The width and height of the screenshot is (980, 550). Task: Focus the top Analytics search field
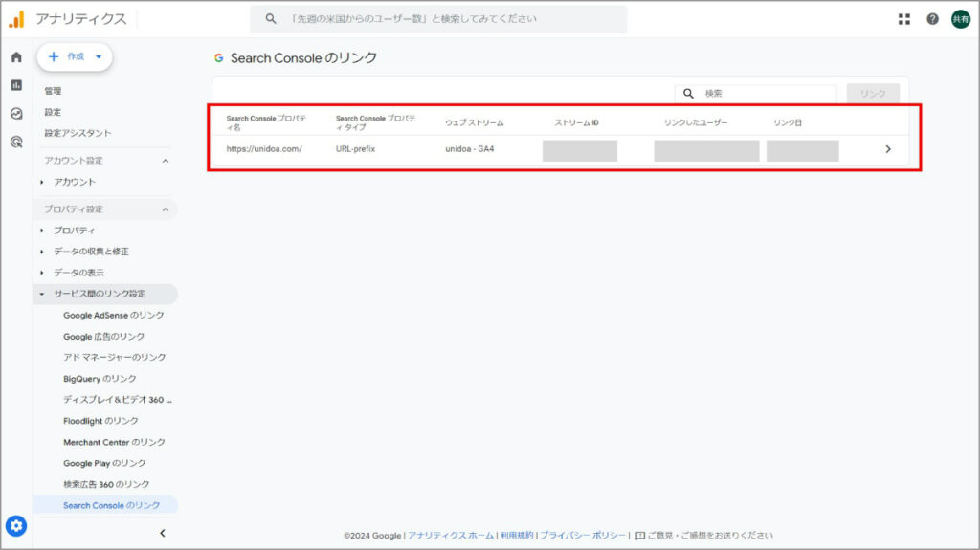[438, 19]
